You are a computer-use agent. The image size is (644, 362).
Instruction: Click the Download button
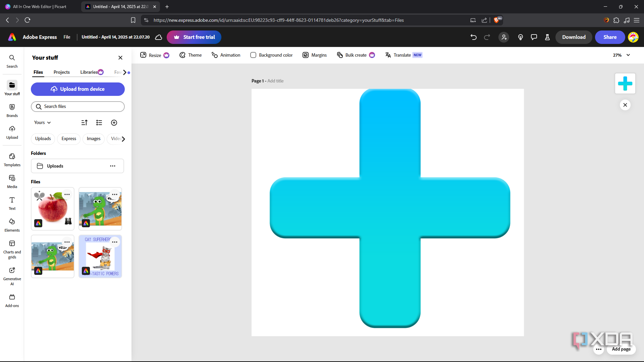pos(574,37)
